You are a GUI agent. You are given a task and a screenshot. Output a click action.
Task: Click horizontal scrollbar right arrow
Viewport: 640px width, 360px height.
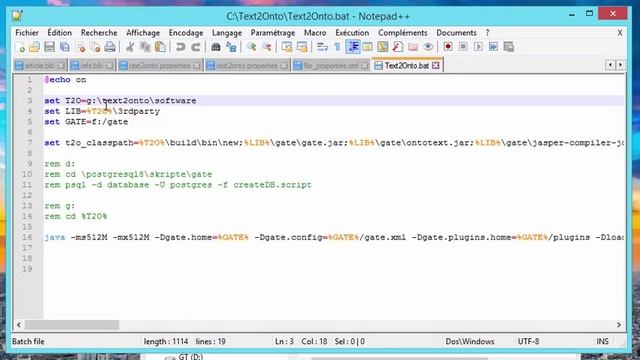point(619,325)
